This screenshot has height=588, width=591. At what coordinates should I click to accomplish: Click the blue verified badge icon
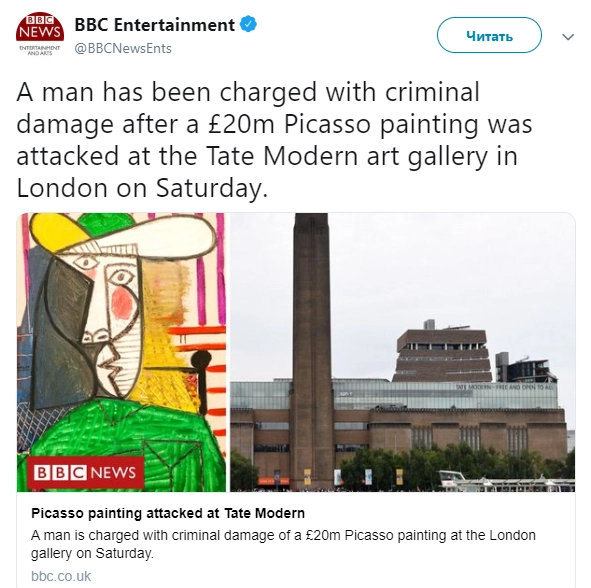click(248, 24)
